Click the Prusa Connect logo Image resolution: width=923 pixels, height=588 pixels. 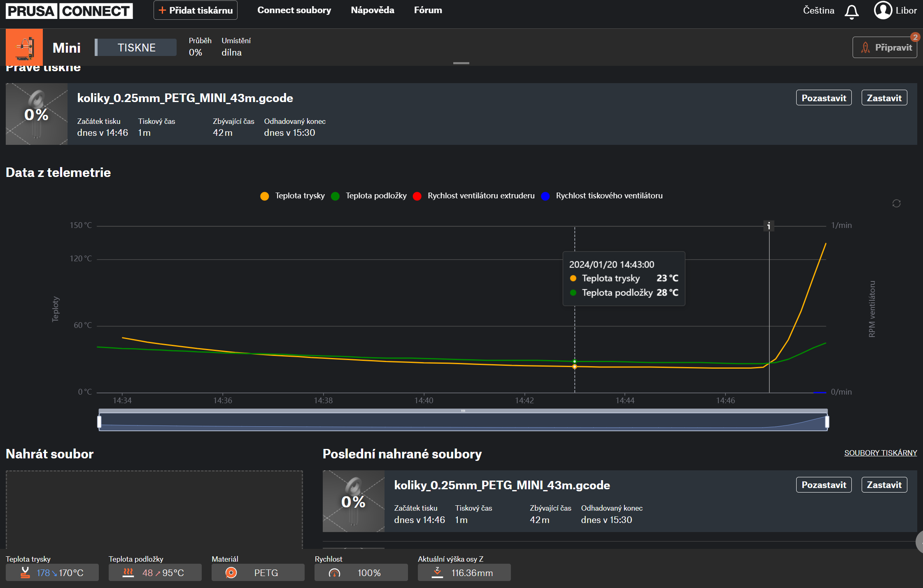pos(69,11)
